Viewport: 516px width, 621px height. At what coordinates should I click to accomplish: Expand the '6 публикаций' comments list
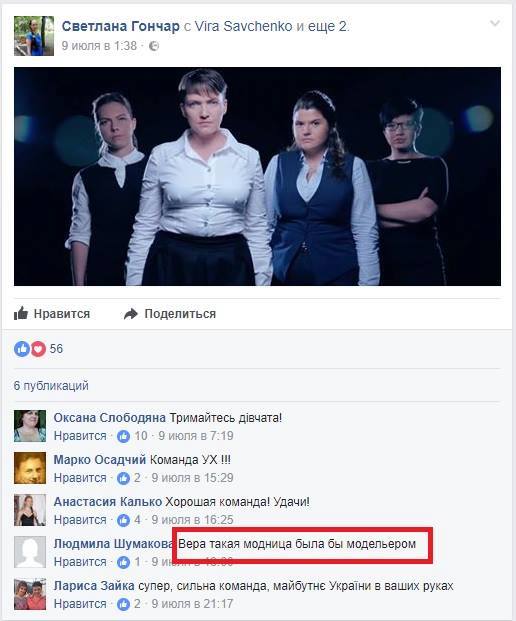coord(51,386)
